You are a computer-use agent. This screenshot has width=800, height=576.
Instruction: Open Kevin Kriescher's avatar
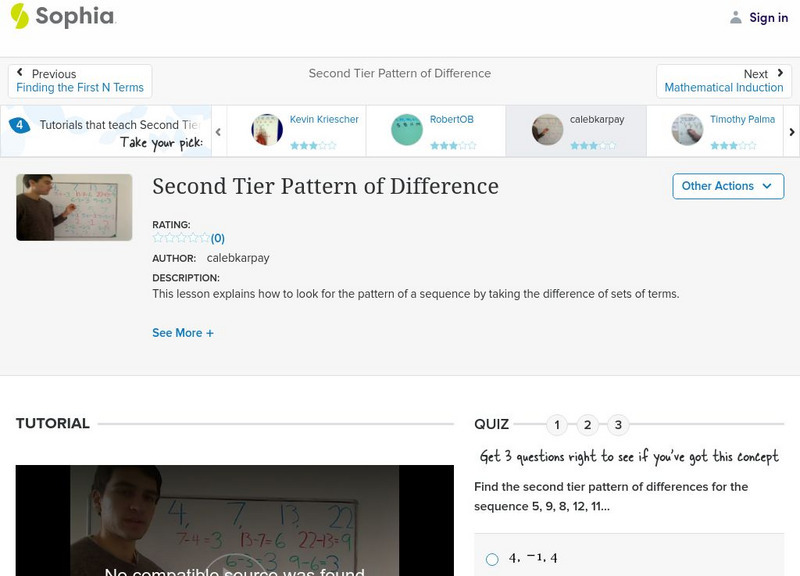point(267,130)
